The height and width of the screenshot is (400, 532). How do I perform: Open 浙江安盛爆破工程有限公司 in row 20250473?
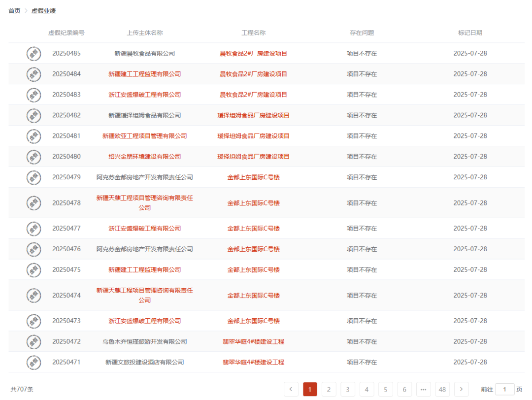[144, 321]
